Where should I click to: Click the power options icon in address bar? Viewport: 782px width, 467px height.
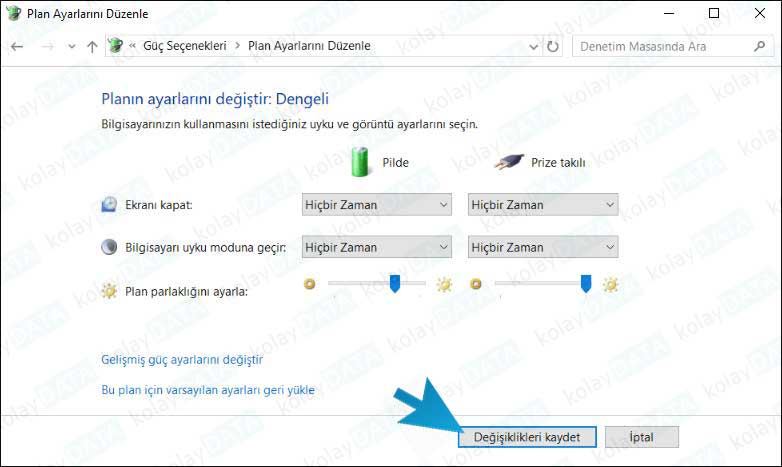coord(116,46)
